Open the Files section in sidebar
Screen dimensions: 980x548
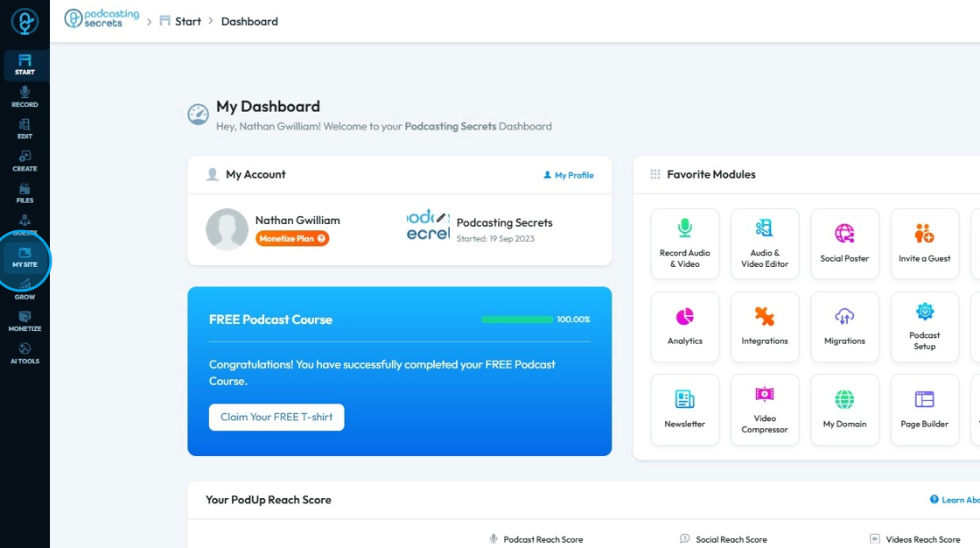pyautogui.click(x=24, y=193)
